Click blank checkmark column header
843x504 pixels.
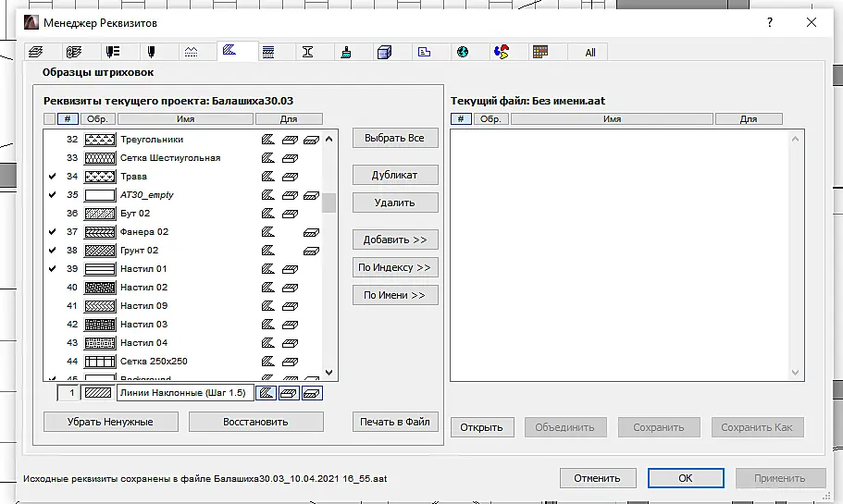tap(49, 118)
